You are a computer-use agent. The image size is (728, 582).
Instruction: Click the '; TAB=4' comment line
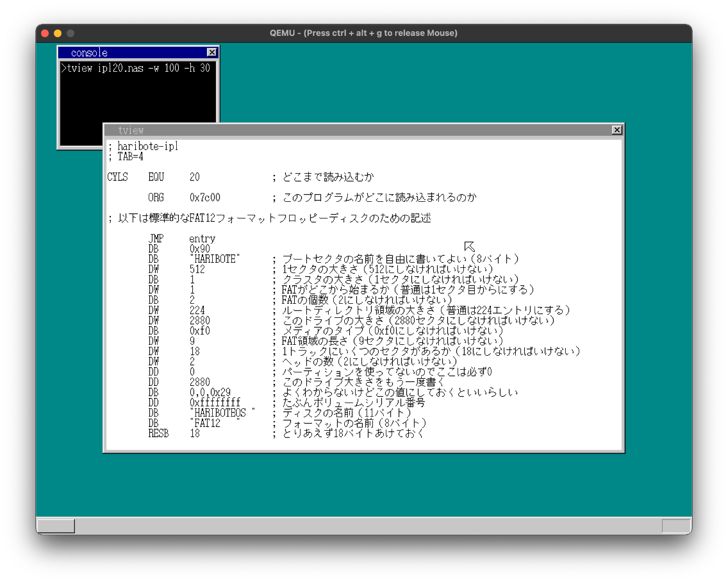point(125,157)
